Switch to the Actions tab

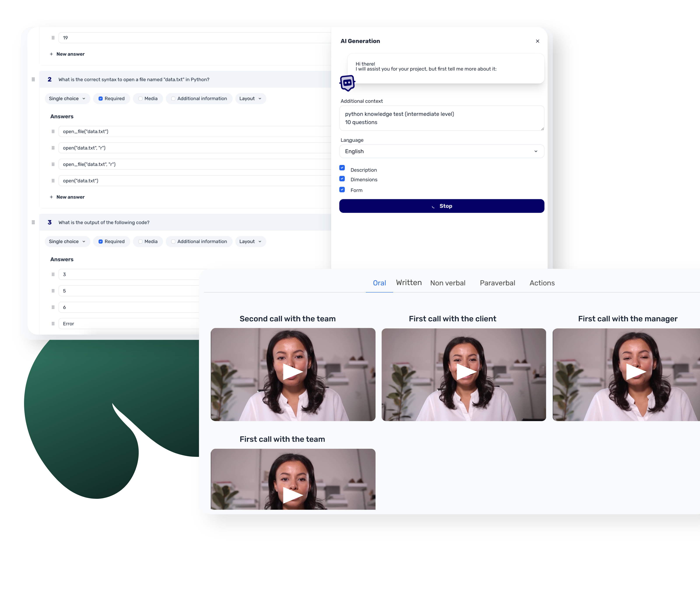[542, 283]
